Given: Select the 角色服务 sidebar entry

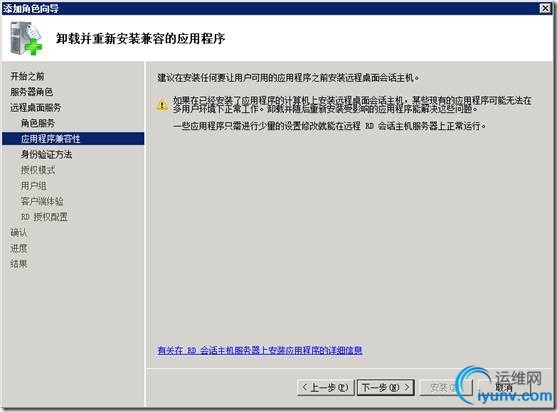Looking at the screenshot, I should tap(38, 123).
